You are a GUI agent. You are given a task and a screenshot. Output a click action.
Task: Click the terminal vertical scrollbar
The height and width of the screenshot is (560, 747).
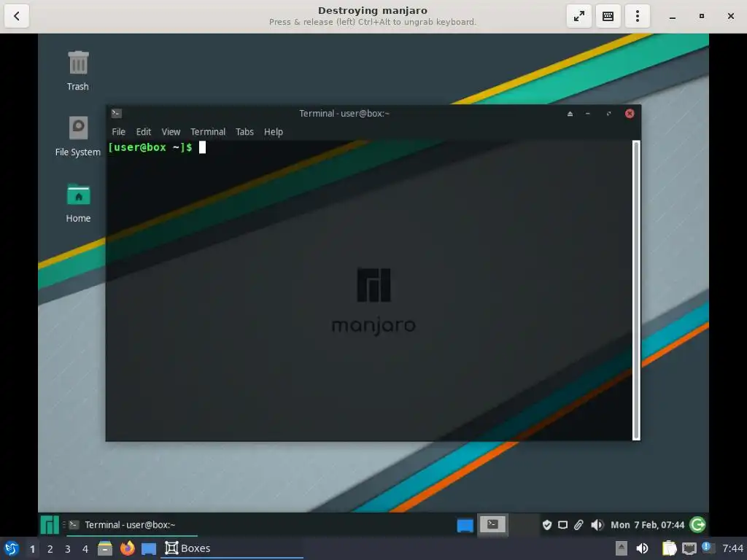click(x=636, y=290)
